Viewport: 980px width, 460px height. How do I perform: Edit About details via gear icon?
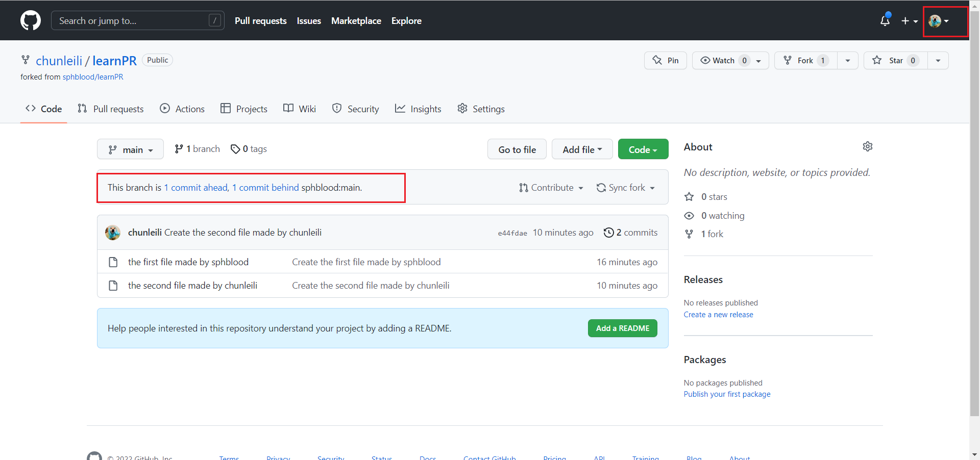point(868,146)
